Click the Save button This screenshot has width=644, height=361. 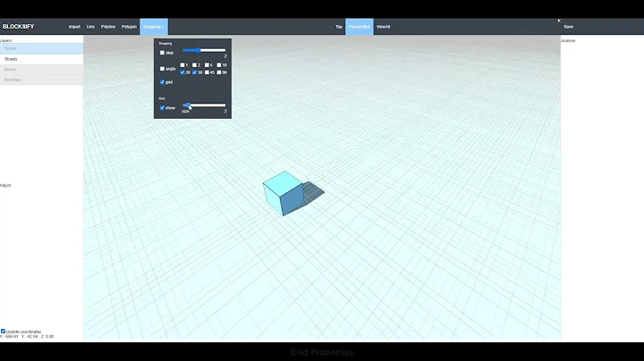pos(569,27)
